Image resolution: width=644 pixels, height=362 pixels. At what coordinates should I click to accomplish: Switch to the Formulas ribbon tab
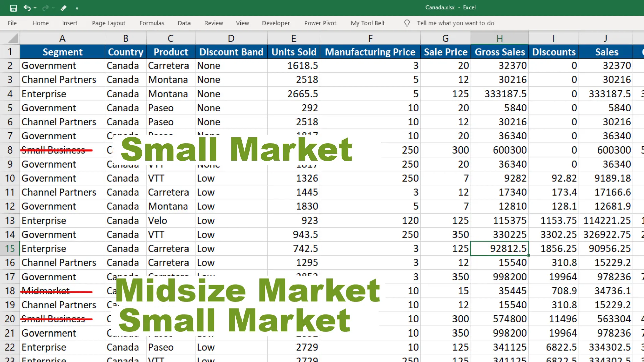point(152,23)
